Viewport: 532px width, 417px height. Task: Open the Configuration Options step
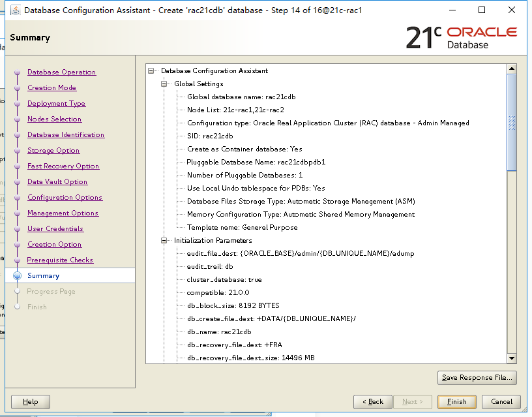tap(65, 197)
